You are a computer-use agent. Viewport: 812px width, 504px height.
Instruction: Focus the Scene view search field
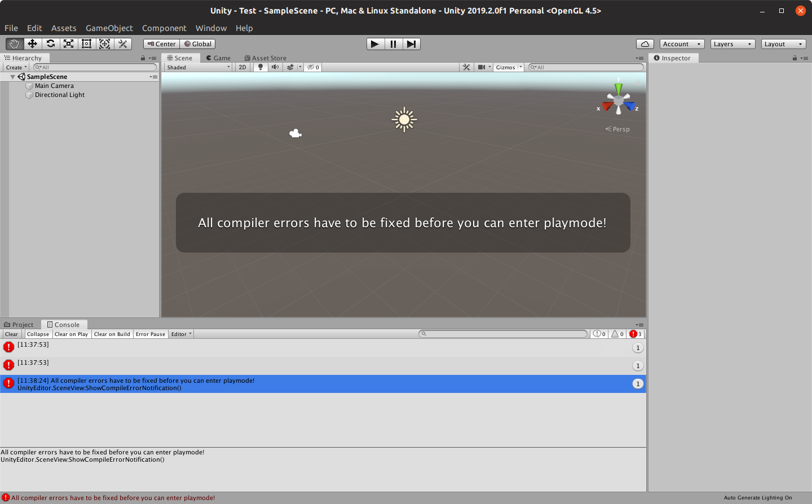coord(586,68)
